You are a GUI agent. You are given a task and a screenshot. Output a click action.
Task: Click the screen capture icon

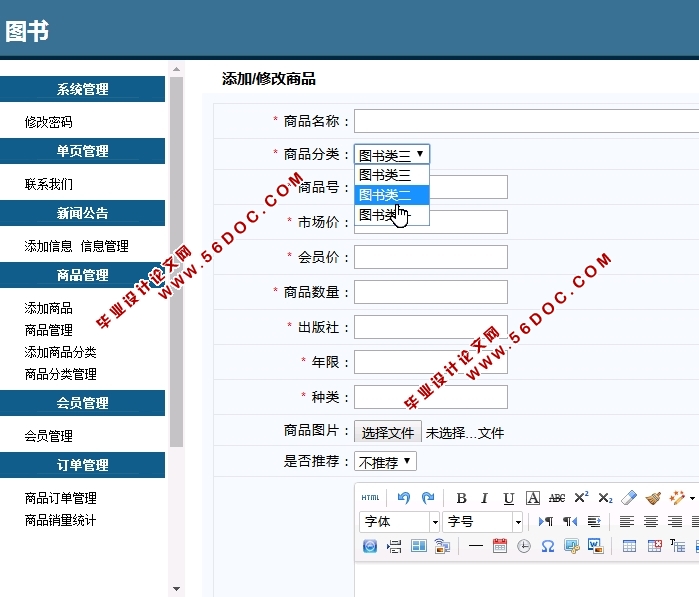coord(572,546)
